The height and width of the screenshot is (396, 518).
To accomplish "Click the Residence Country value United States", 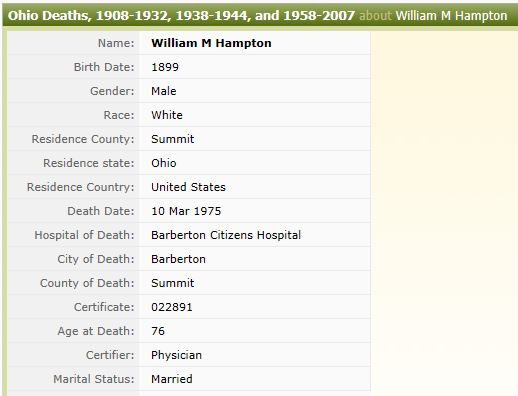I will (188, 187).
